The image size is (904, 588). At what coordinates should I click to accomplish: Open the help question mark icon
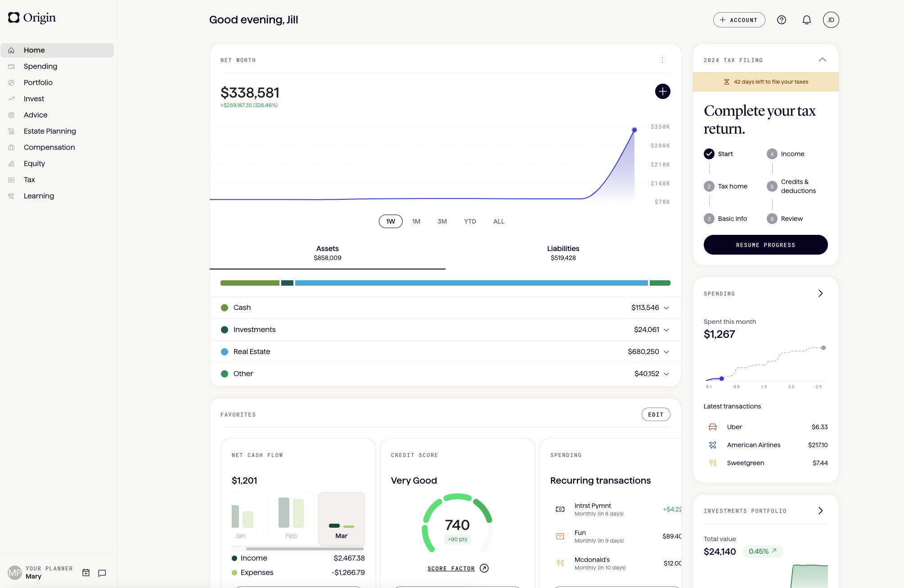pos(782,20)
